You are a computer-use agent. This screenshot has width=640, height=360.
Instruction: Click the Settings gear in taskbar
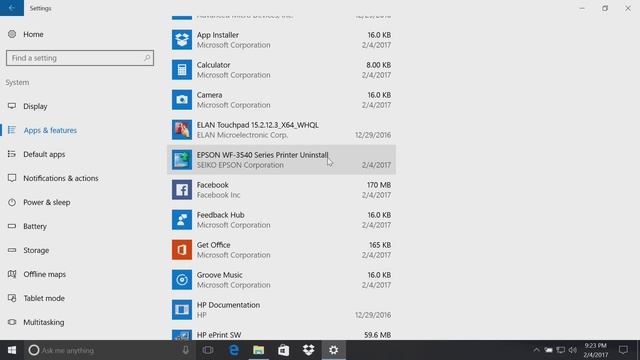(x=333, y=350)
